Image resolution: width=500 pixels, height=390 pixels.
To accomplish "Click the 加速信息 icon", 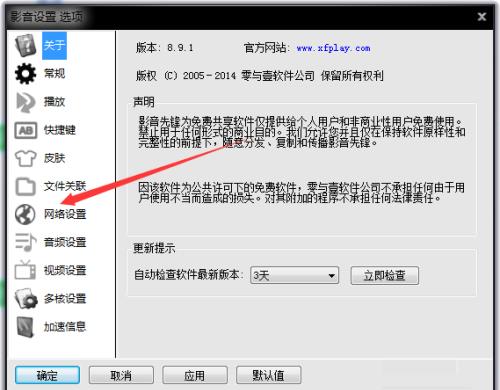I will [x=25, y=327].
